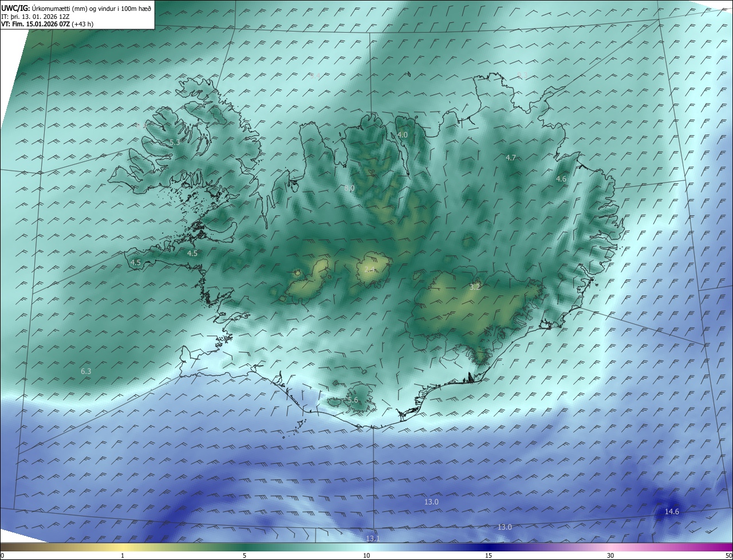The image size is (733, 560).
Task: Click the 8.0 value label on the map
Action: (x=349, y=188)
